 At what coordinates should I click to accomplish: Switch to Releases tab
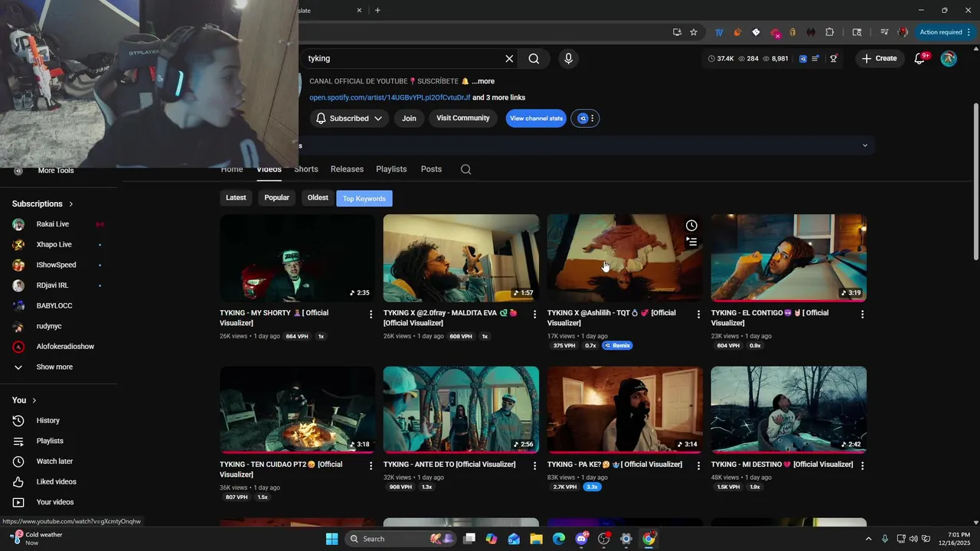pyautogui.click(x=347, y=169)
